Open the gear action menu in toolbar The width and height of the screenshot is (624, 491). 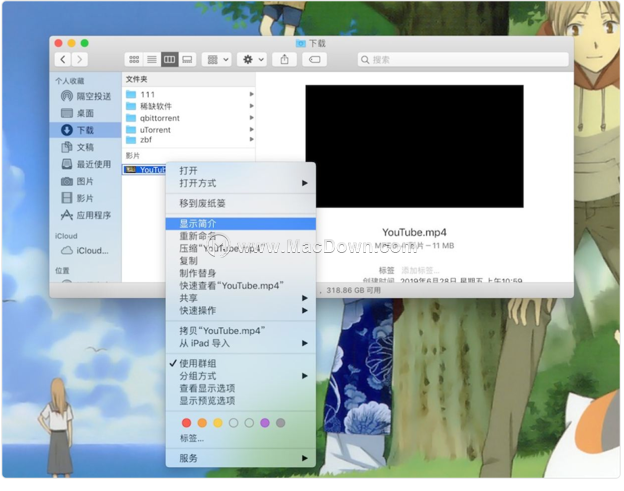coord(252,60)
